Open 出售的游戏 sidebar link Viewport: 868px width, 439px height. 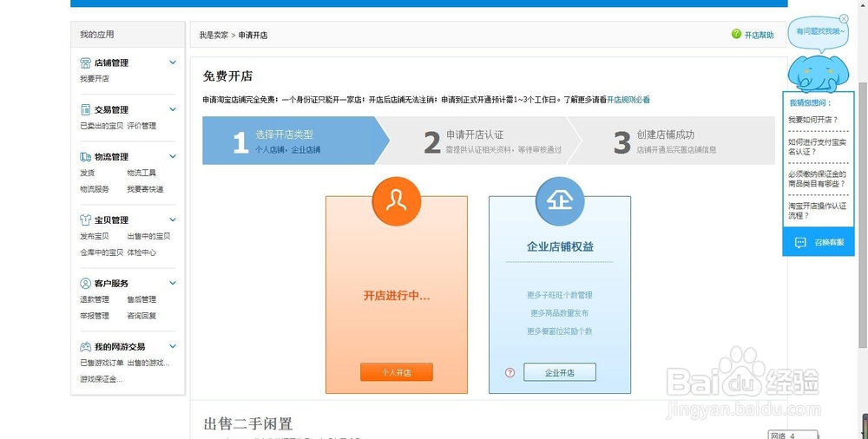148,364
